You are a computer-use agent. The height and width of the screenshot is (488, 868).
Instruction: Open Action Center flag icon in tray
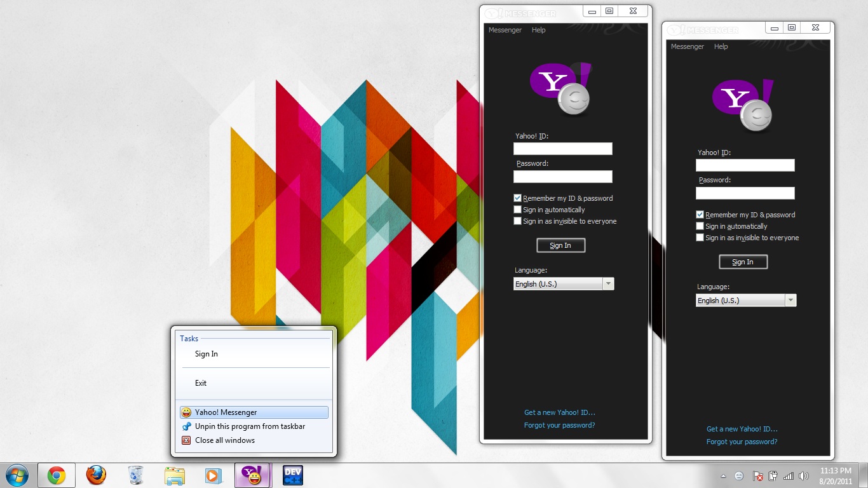[757, 476]
